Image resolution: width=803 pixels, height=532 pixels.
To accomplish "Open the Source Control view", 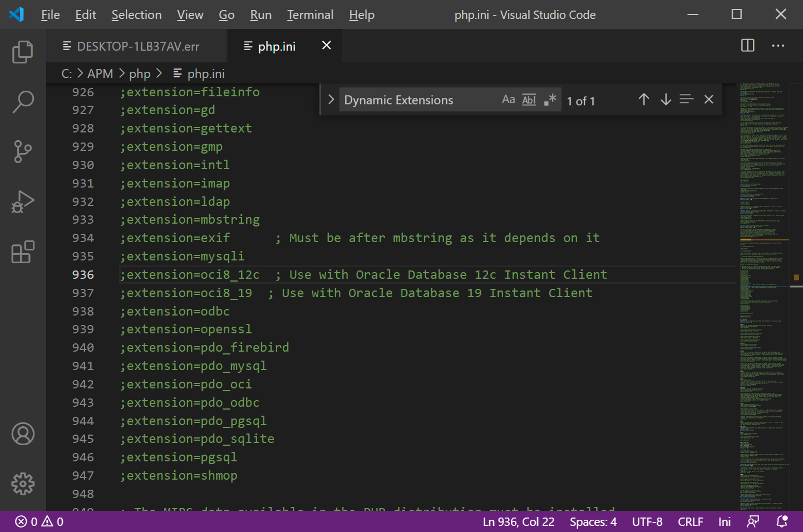I will click(x=23, y=151).
